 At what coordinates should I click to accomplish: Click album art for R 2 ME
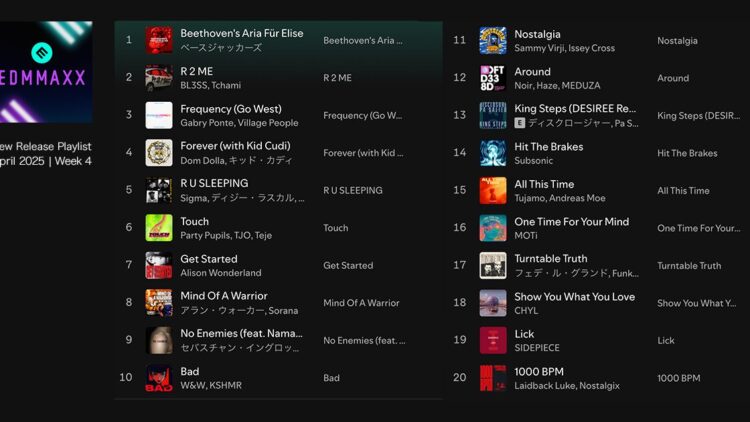[159, 78]
